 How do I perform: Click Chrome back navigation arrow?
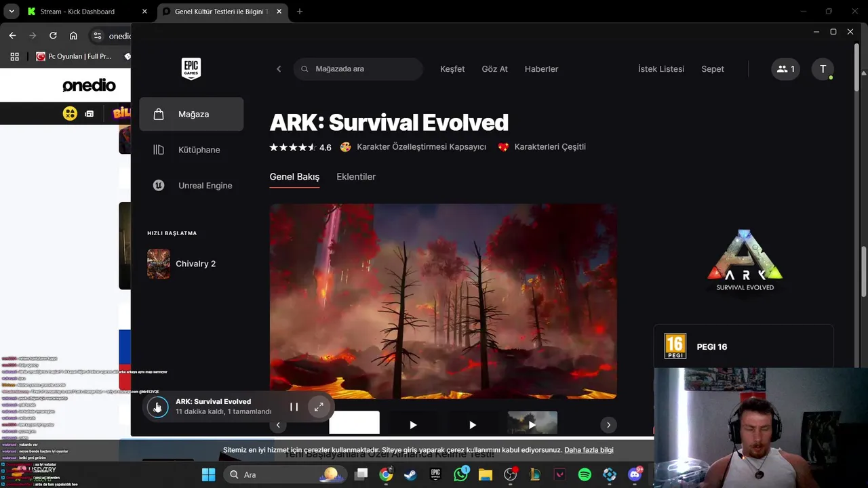[x=12, y=36]
